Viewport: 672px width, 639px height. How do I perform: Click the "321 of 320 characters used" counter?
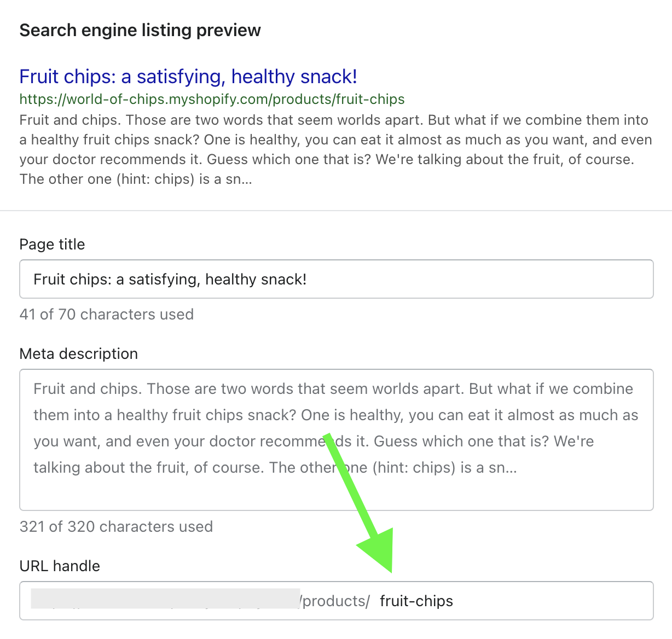coord(116,526)
